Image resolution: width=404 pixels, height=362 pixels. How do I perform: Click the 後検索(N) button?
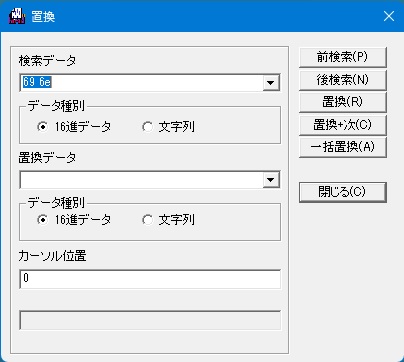pyautogui.click(x=343, y=80)
